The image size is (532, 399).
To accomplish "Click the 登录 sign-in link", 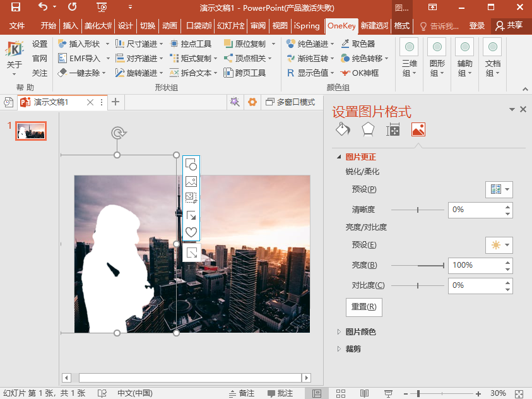I will point(476,25).
